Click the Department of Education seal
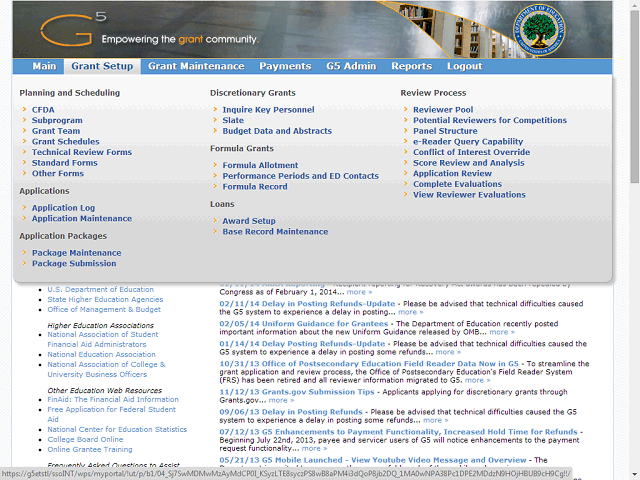This screenshot has width=640, height=480. click(539, 30)
